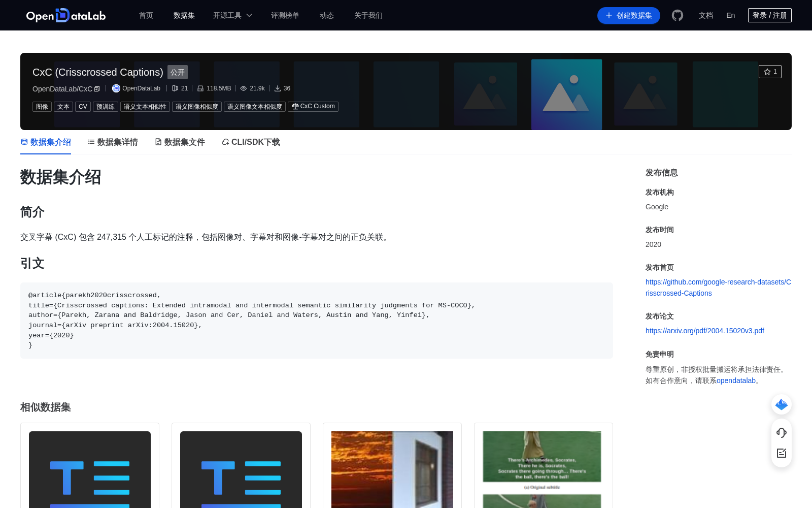The image size is (812, 508).
Task: Open the second similar dataset text thumbnail
Action: pos(241,469)
